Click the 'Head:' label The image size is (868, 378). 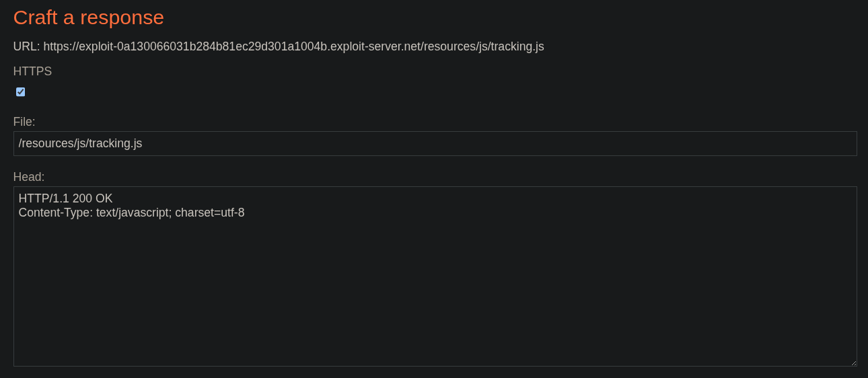click(x=29, y=177)
